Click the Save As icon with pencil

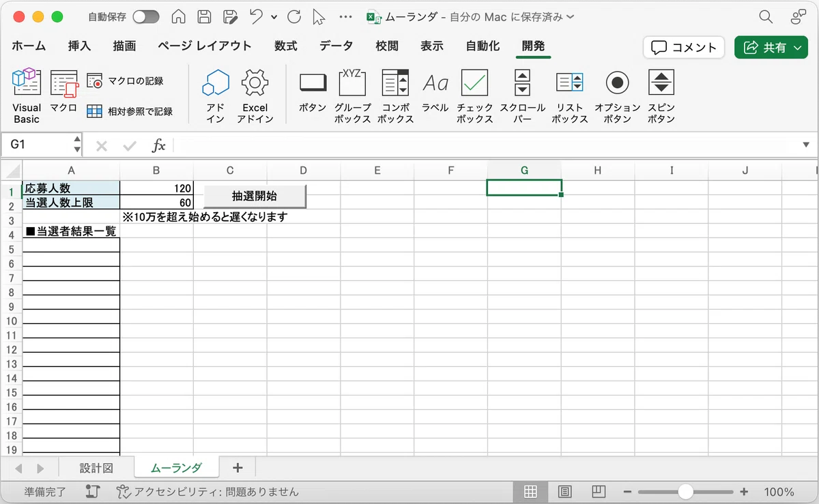(x=230, y=16)
